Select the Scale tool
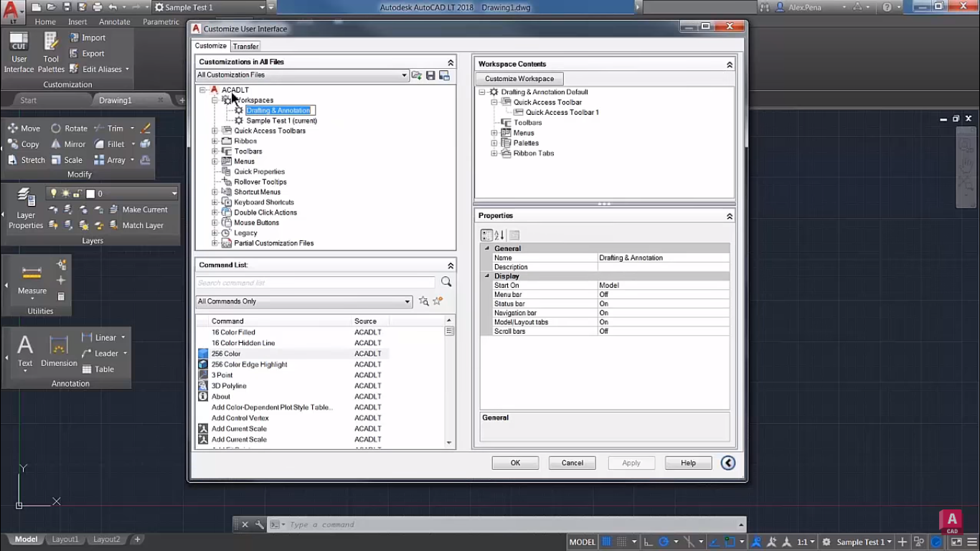This screenshot has height=551, width=980. coord(66,160)
